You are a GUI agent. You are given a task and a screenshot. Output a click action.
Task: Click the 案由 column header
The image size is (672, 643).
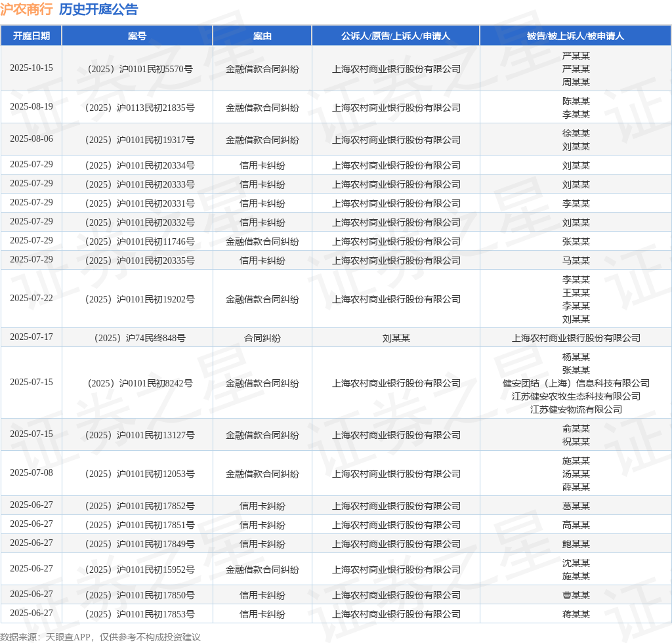[x=262, y=36]
